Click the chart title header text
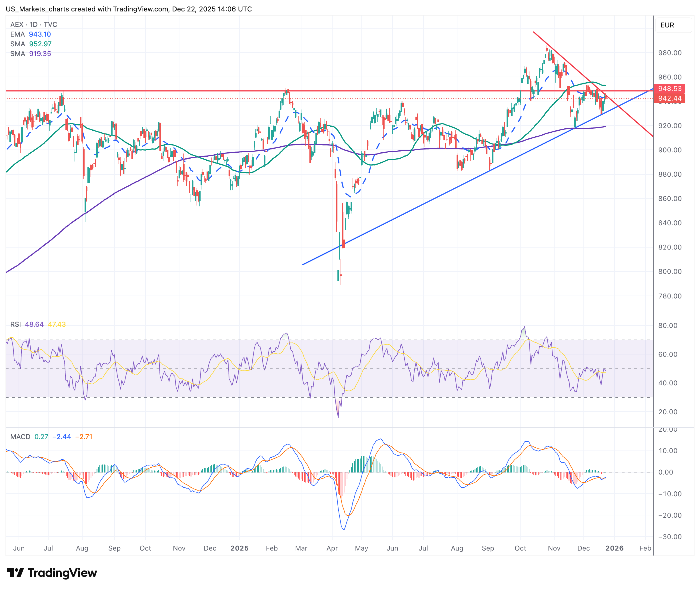 pyautogui.click(x=129, y=9)
